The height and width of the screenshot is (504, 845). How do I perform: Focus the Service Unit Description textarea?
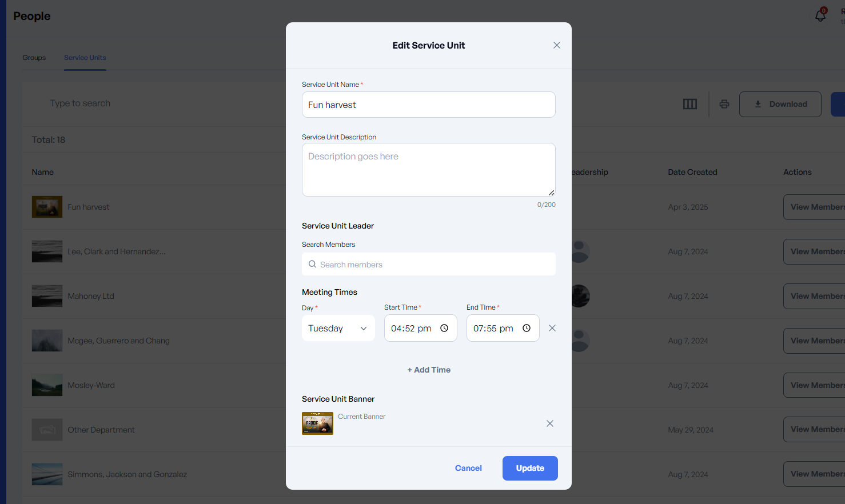(428, 170)
